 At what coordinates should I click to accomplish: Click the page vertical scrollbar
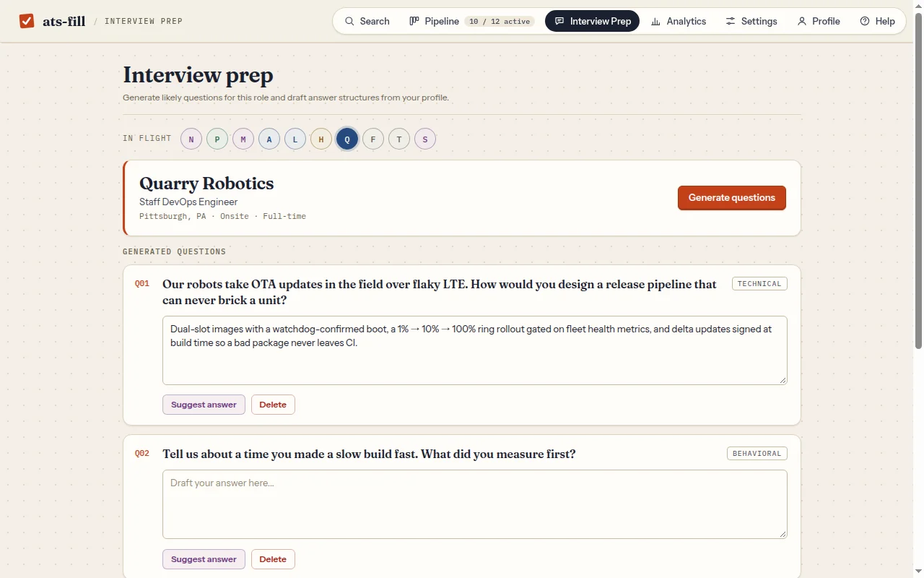point(918,181)
